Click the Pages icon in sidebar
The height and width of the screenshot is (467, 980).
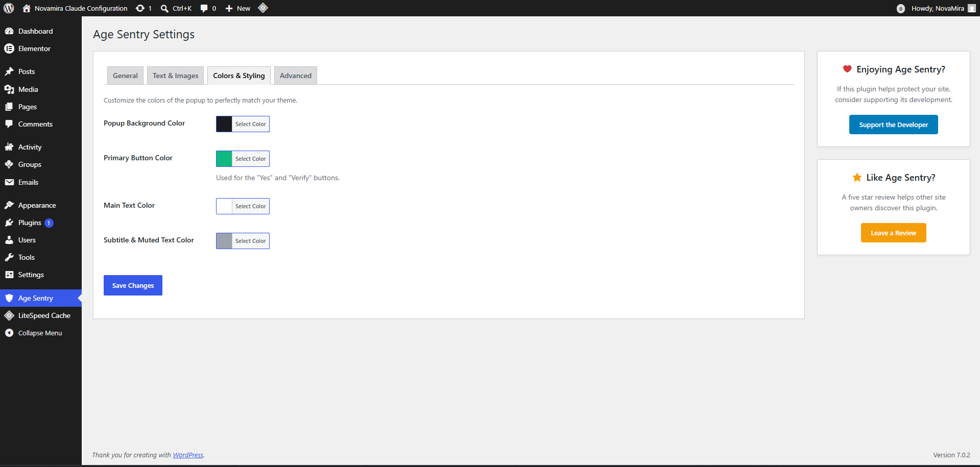click(9, 107)
